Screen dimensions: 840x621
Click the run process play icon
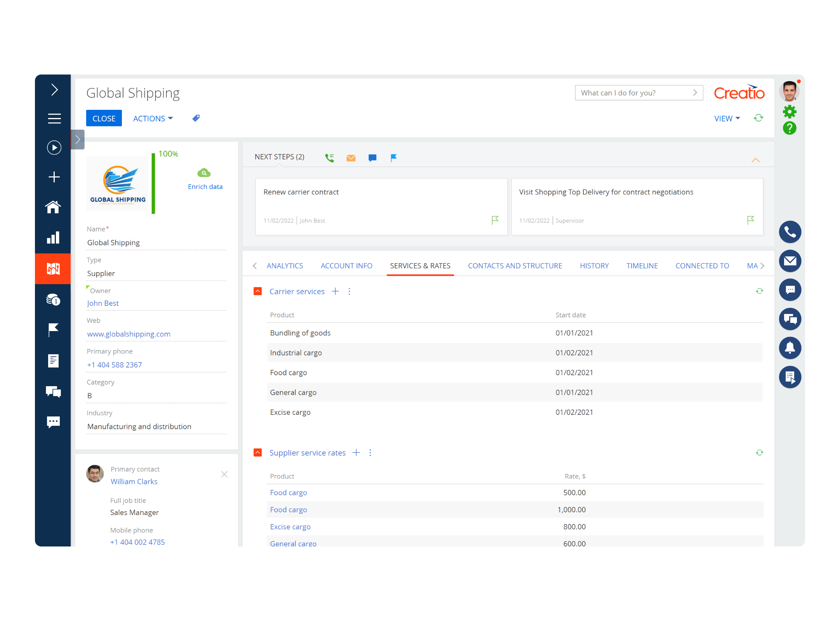[x=54, y=147]
